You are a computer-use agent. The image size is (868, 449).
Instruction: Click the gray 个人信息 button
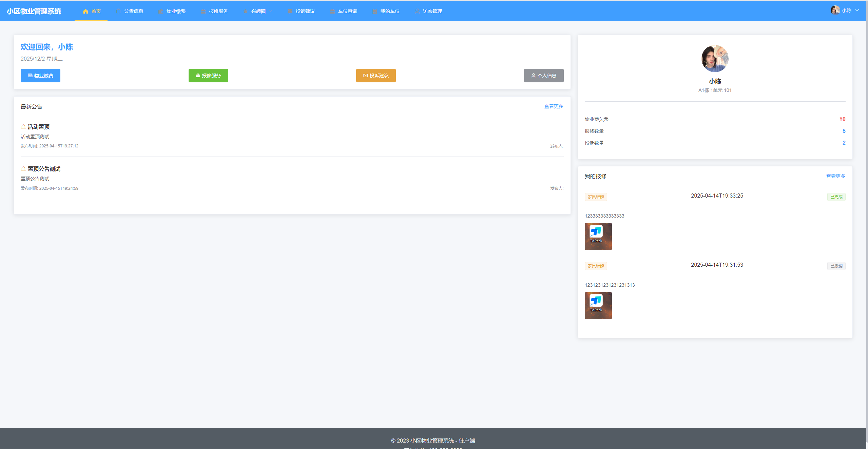click(543, 76)
